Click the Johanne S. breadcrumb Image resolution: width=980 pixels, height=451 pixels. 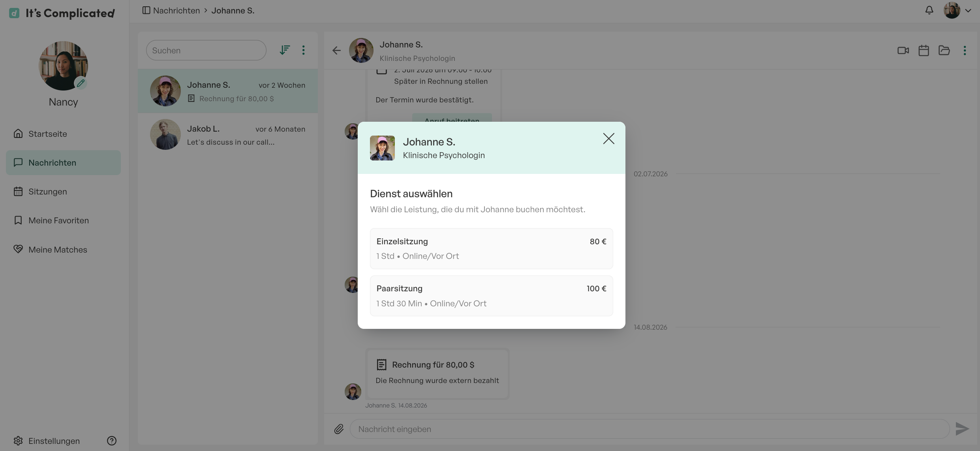point(233,11)
